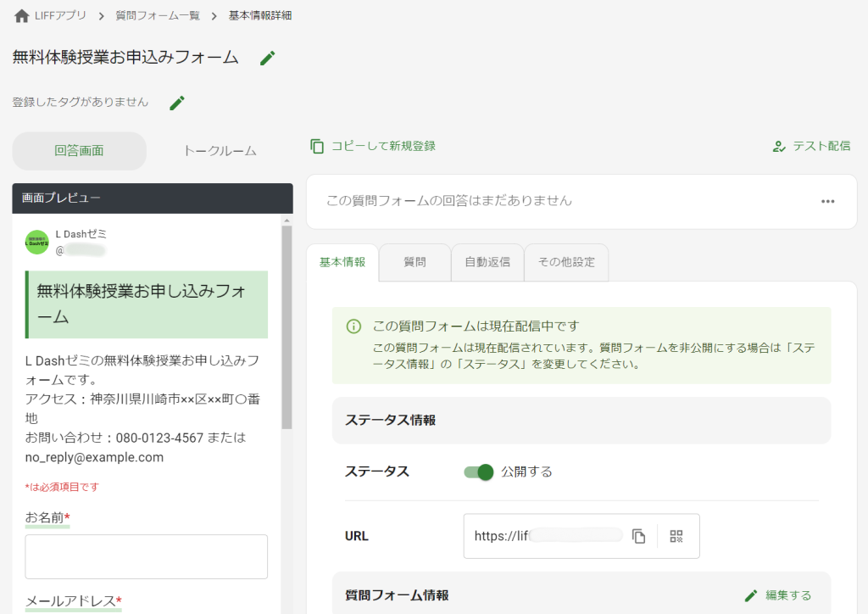Image resolution: width=868 pixels, height=614 pixels.
Task: Open the QR code icon next to the URL
Action: click(677, 535)
